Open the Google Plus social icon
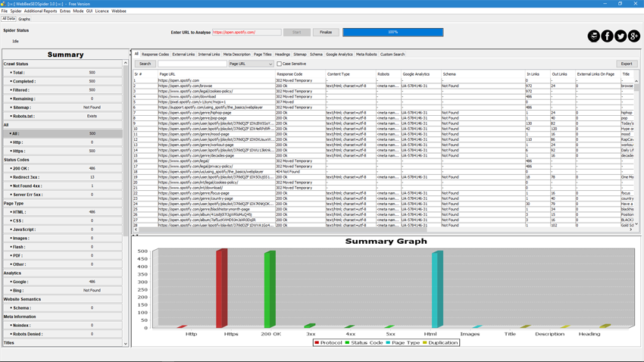Viewport: 644px width, 362px height. (633, 36)
